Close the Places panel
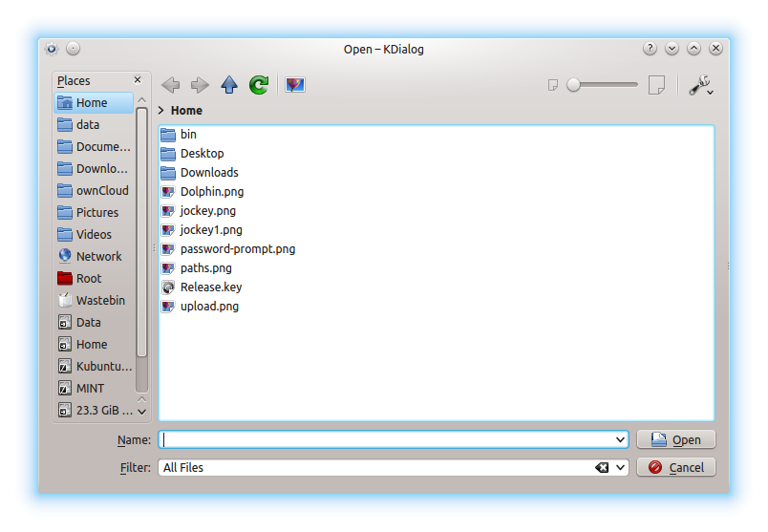 138,81
